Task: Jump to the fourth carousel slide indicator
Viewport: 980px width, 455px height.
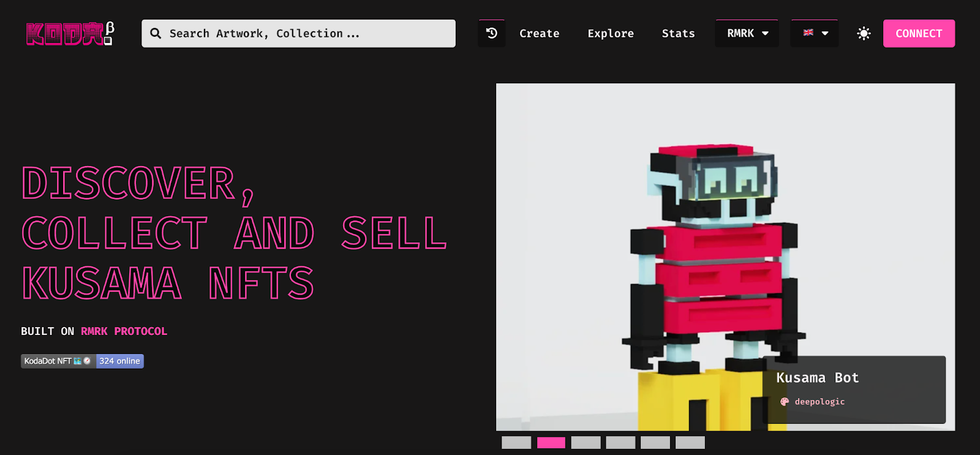Action: pos(620,442)
